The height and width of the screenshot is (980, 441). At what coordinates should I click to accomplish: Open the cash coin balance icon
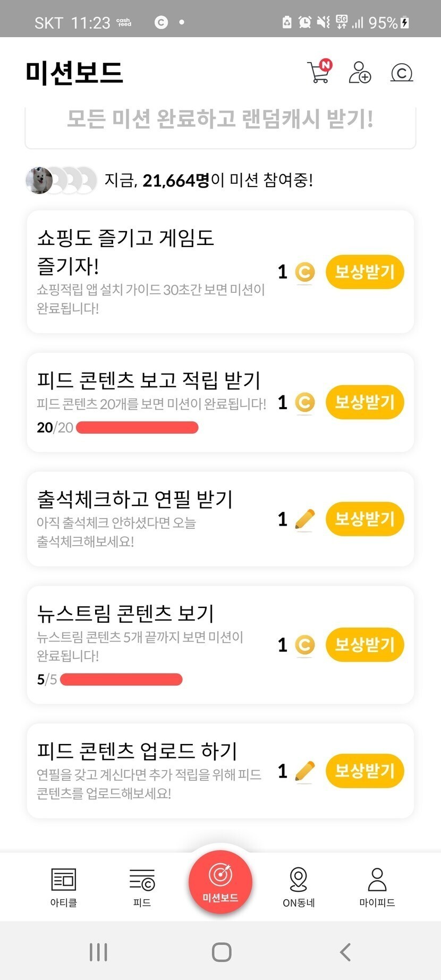402,72
